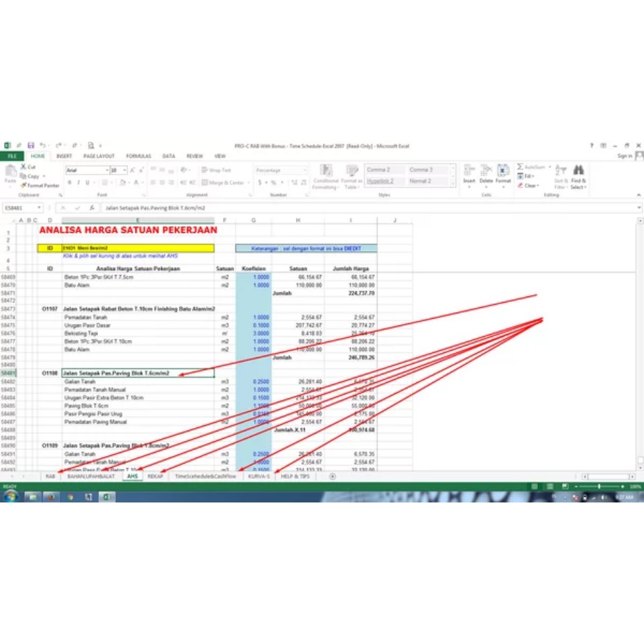Click Sign in link

coord(625,156)
